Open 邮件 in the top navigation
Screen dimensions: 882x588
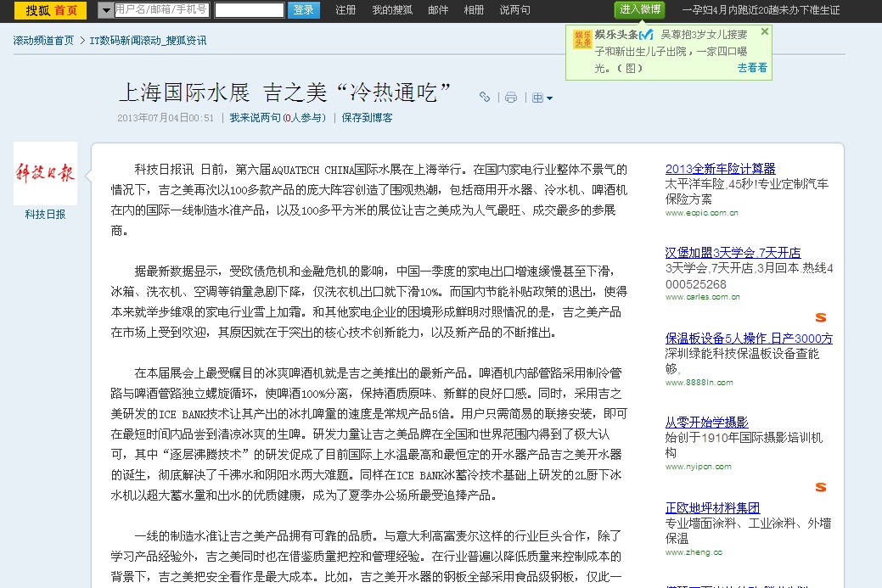pyautogui.click(x=438, y=10)
